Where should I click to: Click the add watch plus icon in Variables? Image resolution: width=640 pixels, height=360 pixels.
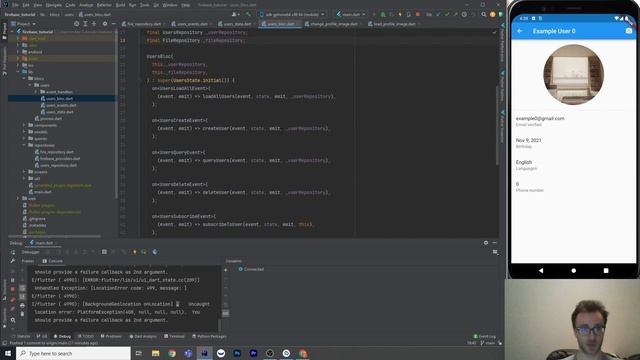pyautogui.click(x=226, y=270)
